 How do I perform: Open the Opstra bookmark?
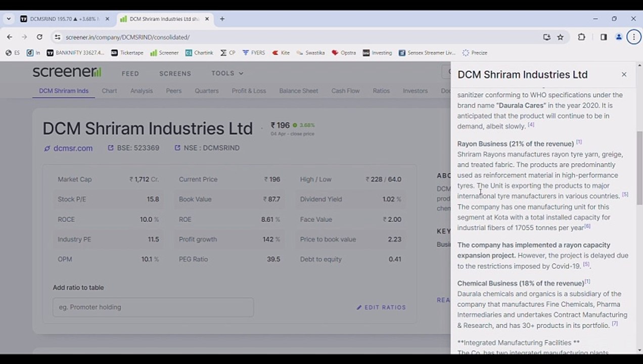[344, 53]
